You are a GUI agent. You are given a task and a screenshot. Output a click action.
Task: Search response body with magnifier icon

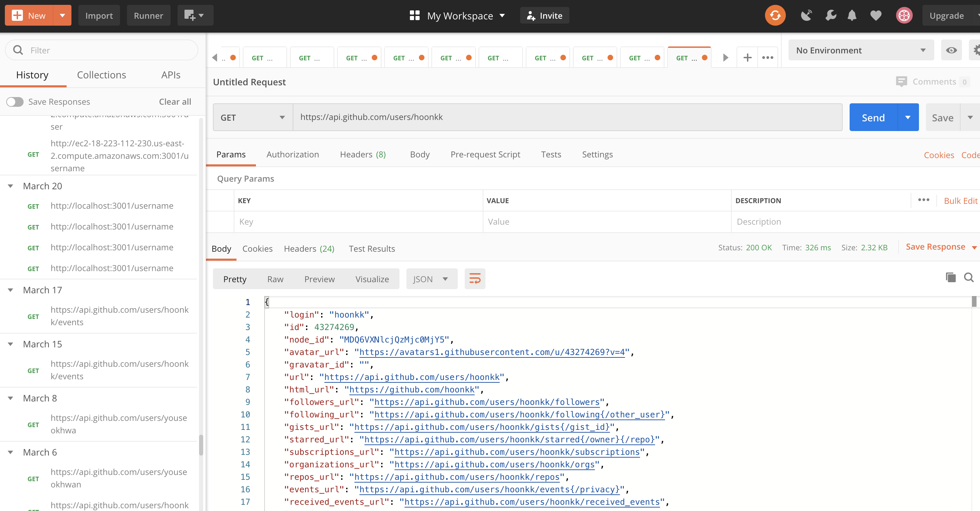point(969,278)
